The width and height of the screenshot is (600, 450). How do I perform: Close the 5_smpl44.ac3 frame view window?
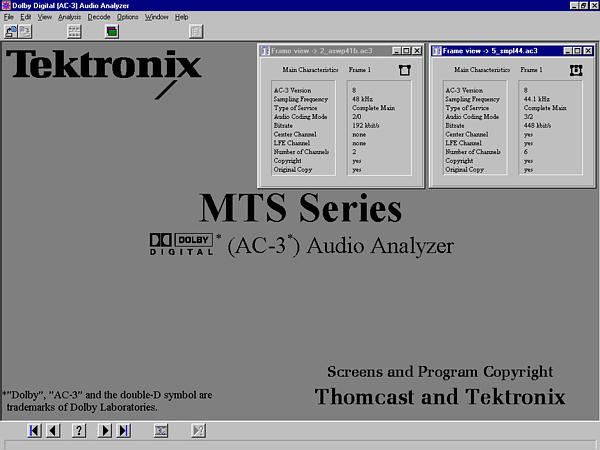[589, 51]
